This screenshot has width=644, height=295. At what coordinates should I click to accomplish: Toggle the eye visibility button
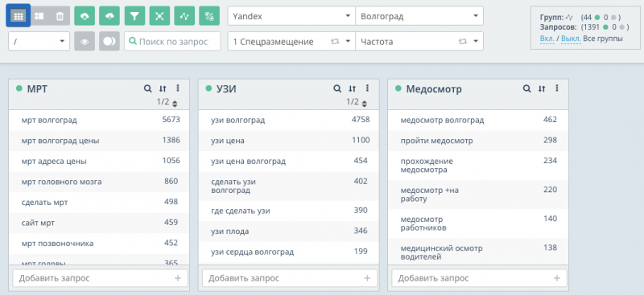click(x=85, y=41)
